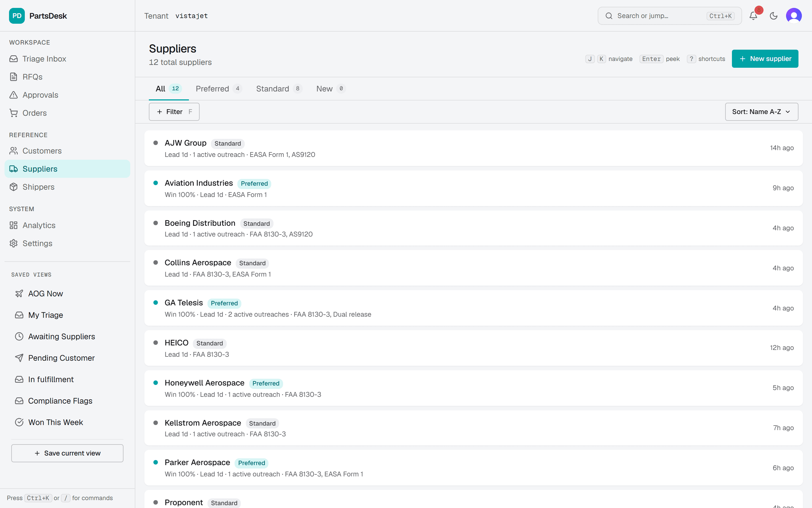Image resolution: width=812 pixels, height=508 pixels.
Task: Open the Proponent supplier row
Action: click(x=473, y=500)
